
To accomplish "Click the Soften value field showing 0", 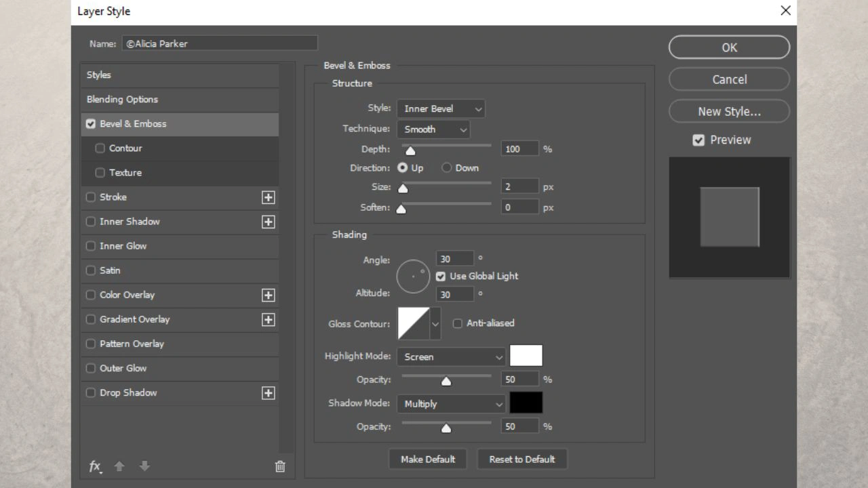I will (519, 207).
